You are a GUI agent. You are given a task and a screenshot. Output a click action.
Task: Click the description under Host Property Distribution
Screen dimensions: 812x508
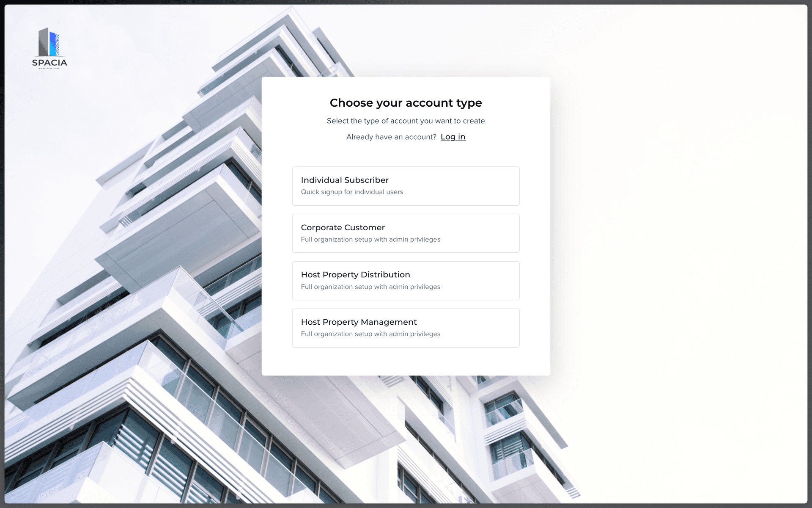point(370,287)
